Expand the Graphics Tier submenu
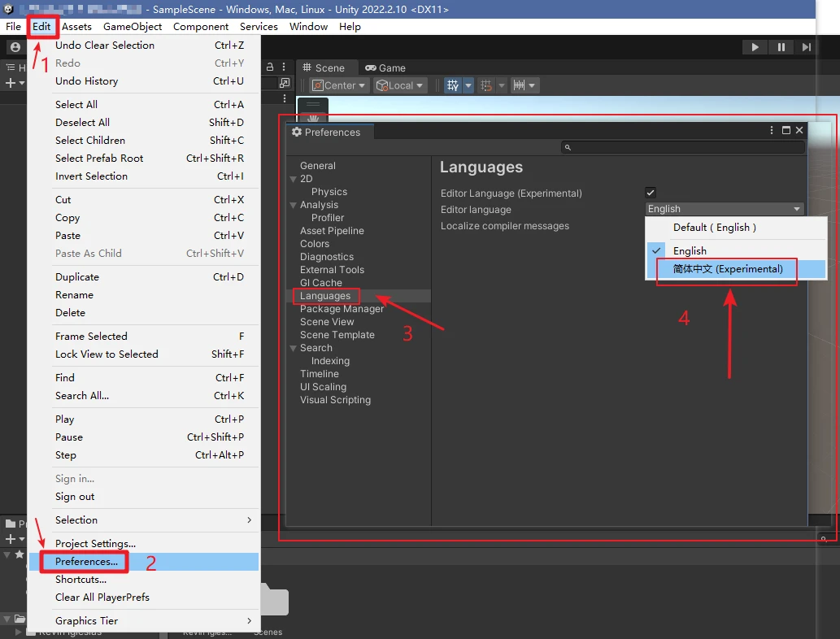The image size is (840, 639). (x=144, y=620)
